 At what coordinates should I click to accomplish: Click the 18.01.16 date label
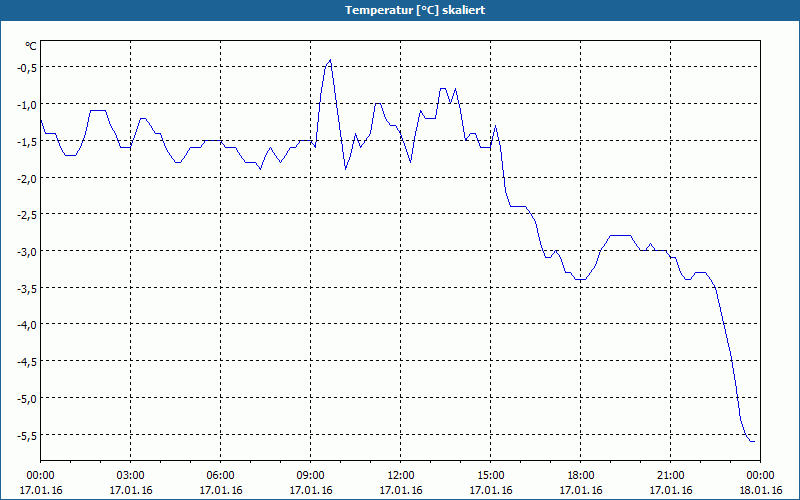(761, 490)
